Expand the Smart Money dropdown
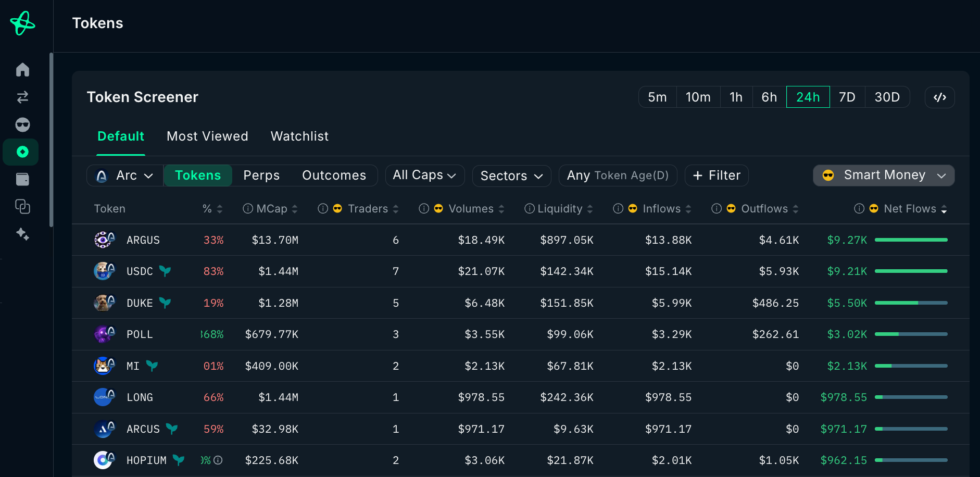This screenshot has width=980, height=477. click(884, 175)
